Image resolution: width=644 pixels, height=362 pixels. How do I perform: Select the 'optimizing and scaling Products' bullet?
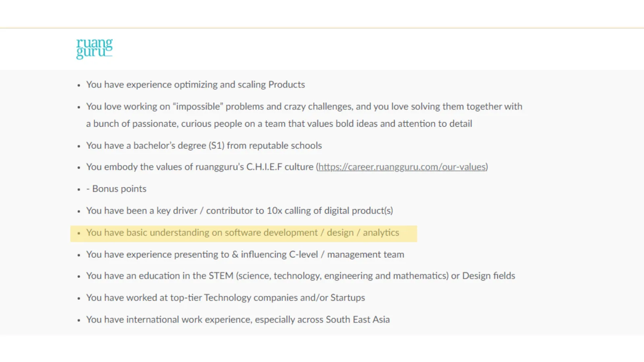[195, 84]
